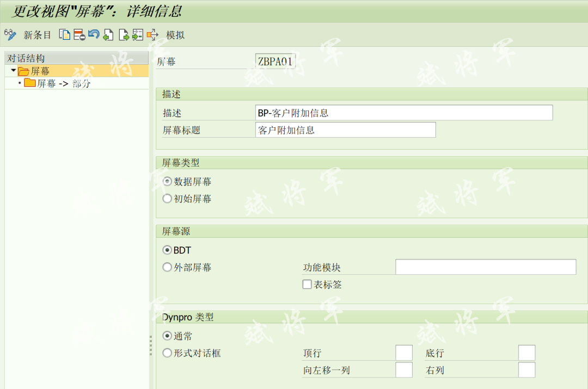Click the orange transport arrows icon
The width and height of the screenshot is (588, 389).
click(152, 35)
